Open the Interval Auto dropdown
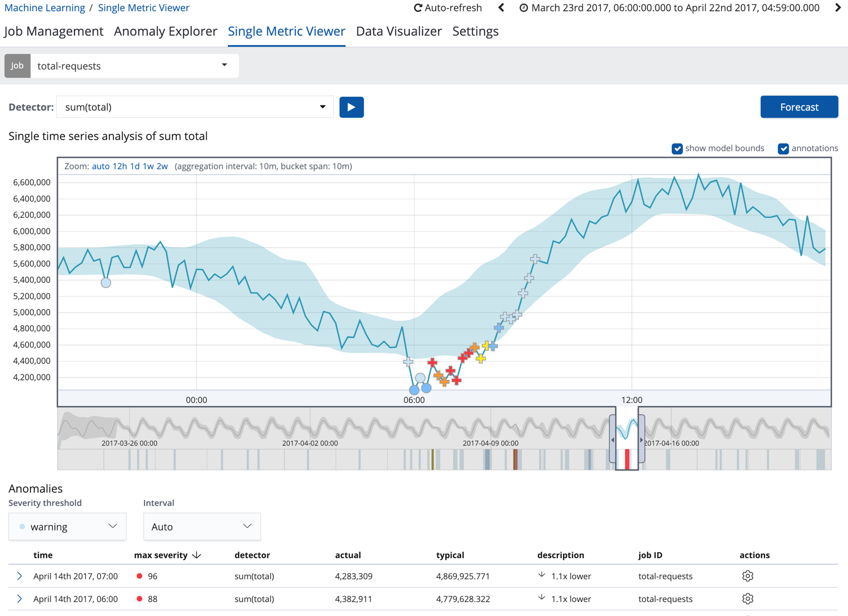This screenshot has height=616, width=848. click(202, 527)
